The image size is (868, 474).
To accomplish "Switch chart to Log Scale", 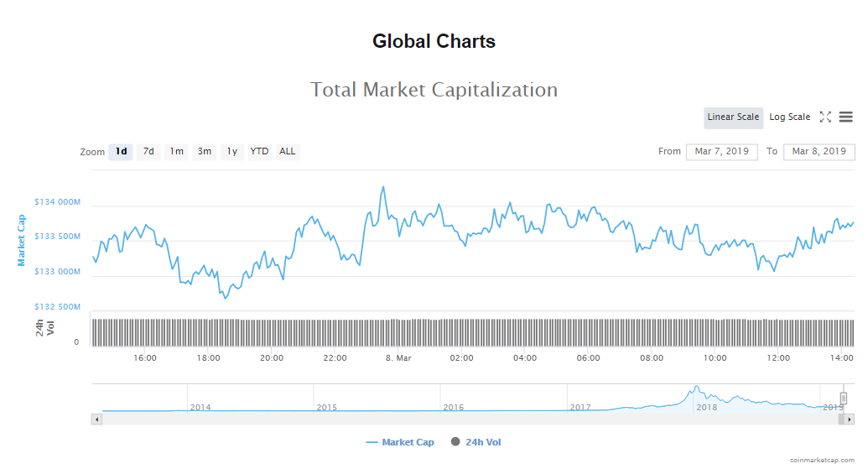I will click(x=789, y=117).
